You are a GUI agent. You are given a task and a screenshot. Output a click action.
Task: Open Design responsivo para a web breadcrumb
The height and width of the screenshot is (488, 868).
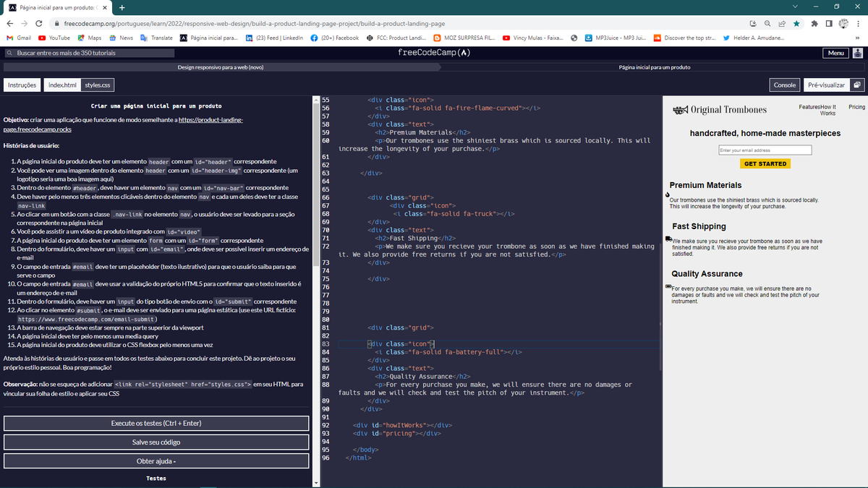pyautogui.click(x=221, y=67)
